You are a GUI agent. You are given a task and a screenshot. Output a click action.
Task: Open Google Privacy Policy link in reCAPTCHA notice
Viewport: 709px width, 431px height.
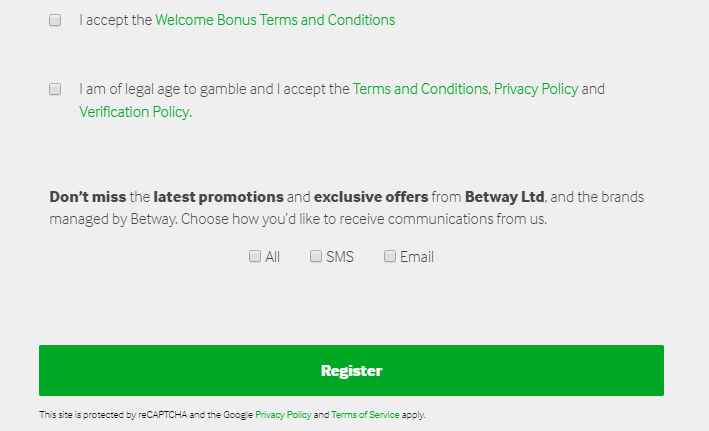tap(283, 415)
